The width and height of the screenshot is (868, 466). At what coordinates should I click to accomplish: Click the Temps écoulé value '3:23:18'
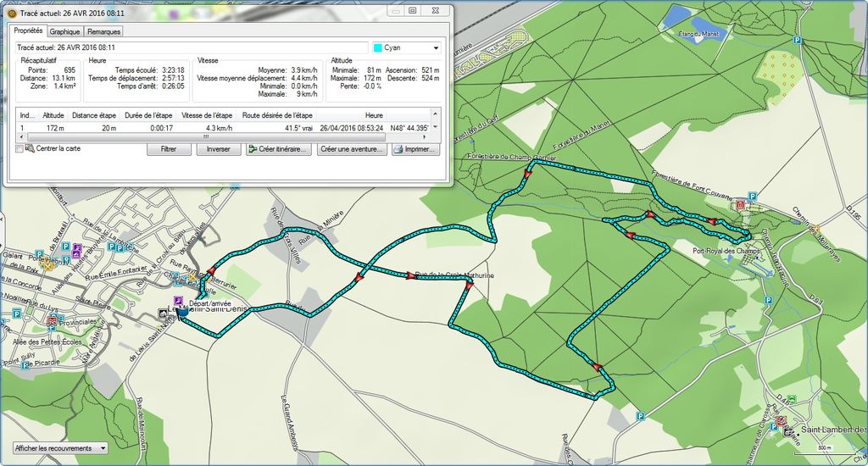[173, 70]
